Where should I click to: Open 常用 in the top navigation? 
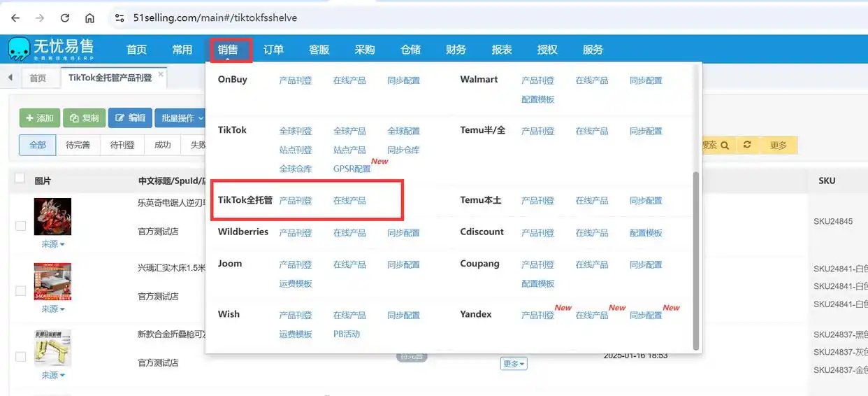click(x=182, y=50)
